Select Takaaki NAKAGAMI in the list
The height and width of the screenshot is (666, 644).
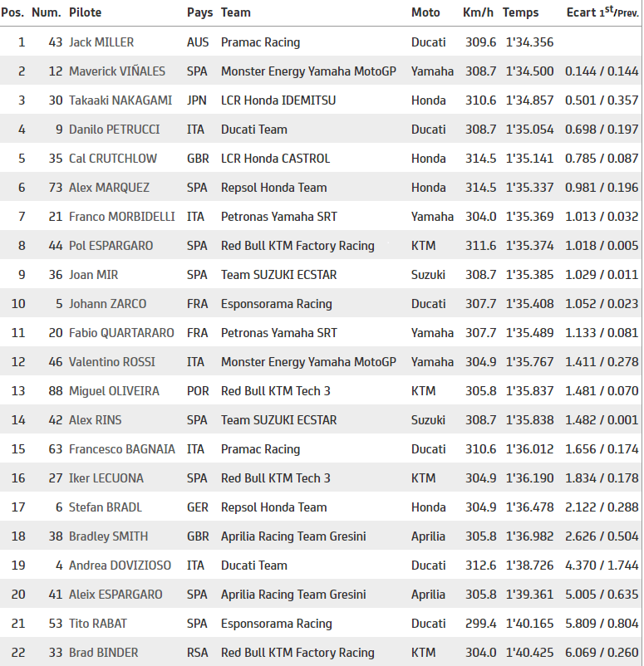pos(120,100)
